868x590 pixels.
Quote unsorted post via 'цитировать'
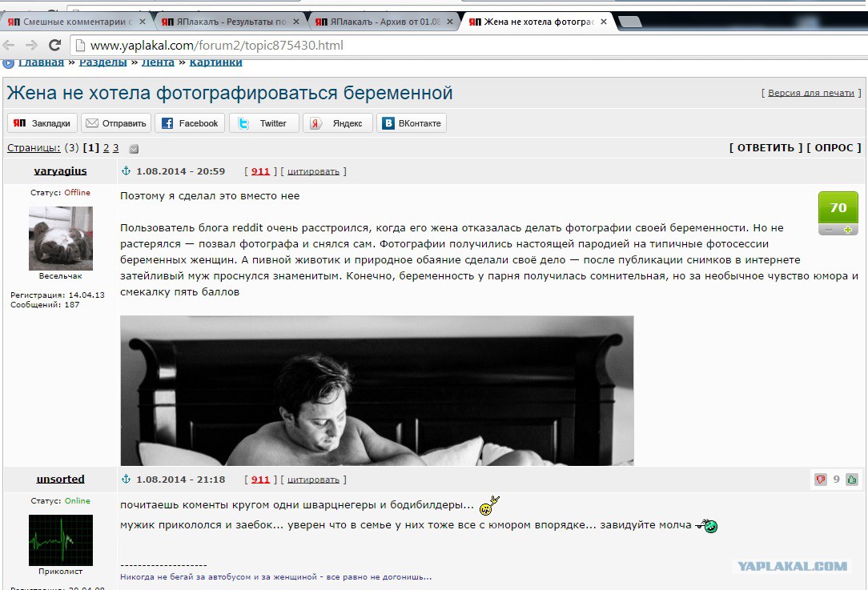313,480
